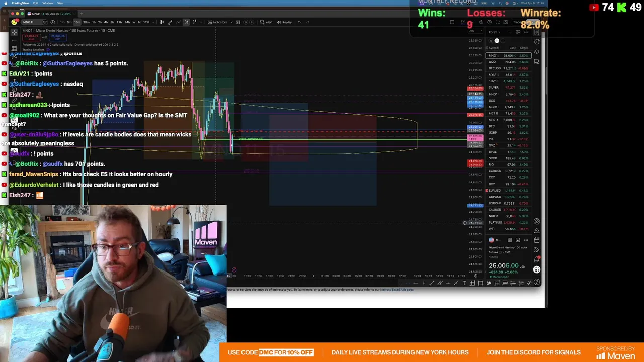Open the Indicators dialog
644x362 pixels.
coord(217,22)
